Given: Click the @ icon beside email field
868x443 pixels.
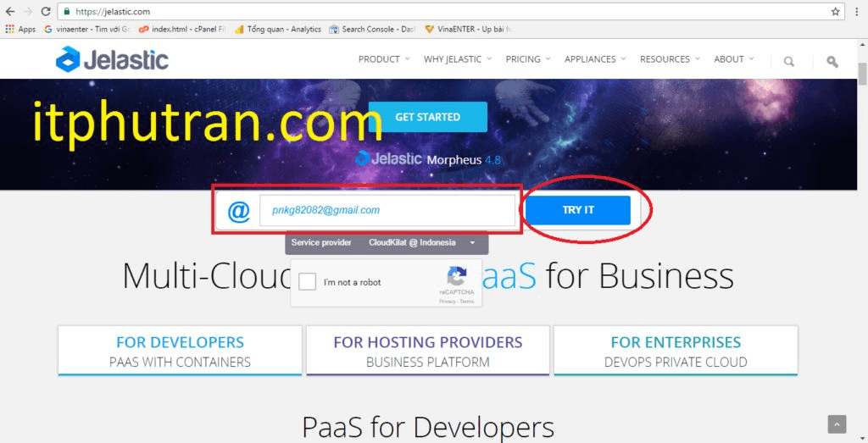Looking at the screenshot, I should [238, 211].
